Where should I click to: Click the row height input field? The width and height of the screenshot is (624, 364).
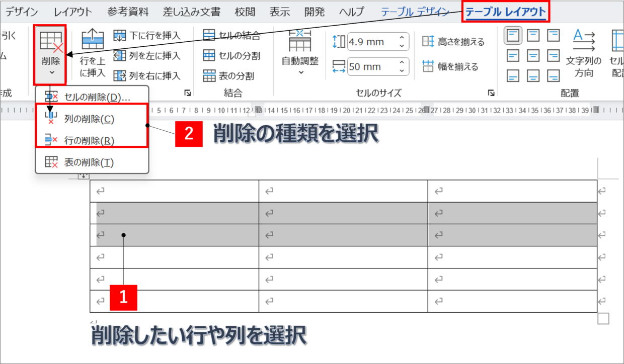click(x=371, y=42)
